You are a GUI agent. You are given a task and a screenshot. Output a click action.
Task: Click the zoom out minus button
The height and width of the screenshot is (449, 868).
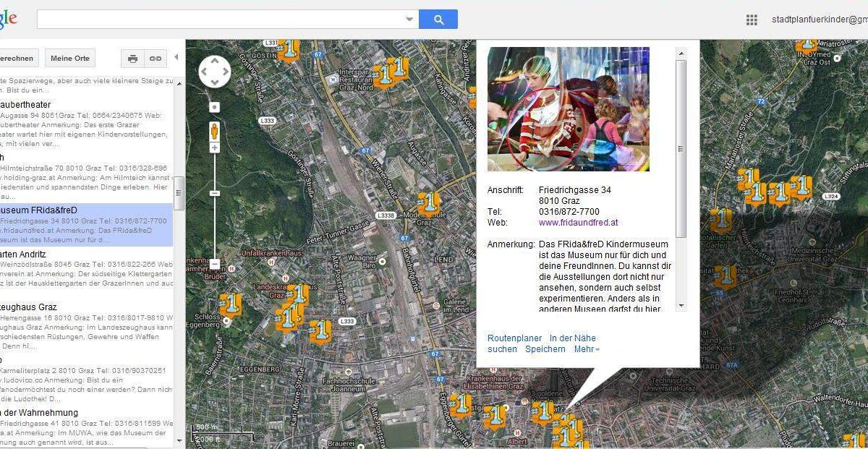coord(215,265)
